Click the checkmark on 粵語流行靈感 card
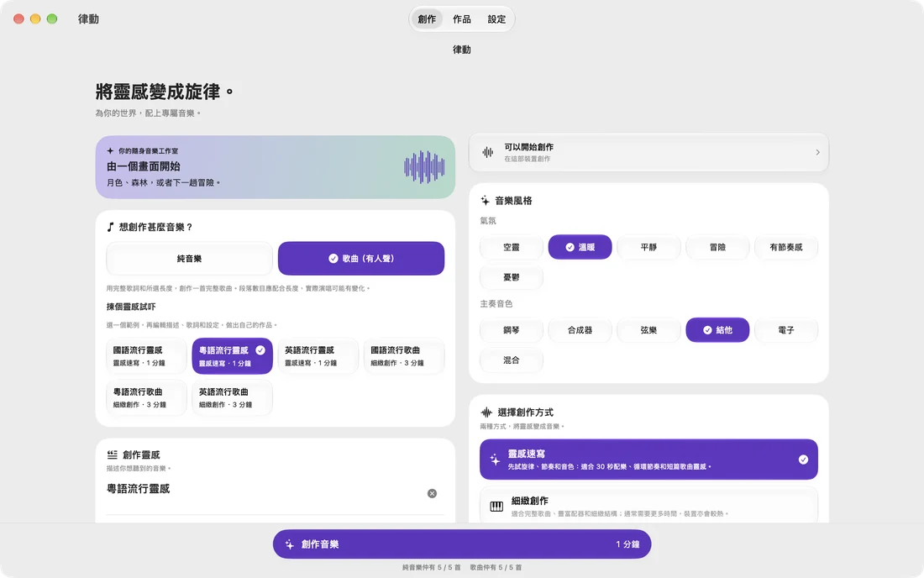 (x=260, y=350)
